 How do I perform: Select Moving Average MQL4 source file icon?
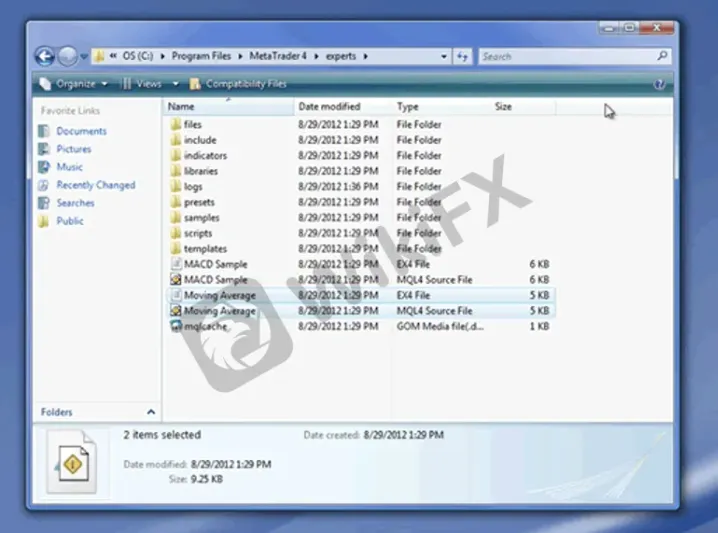tap(176, 311)
